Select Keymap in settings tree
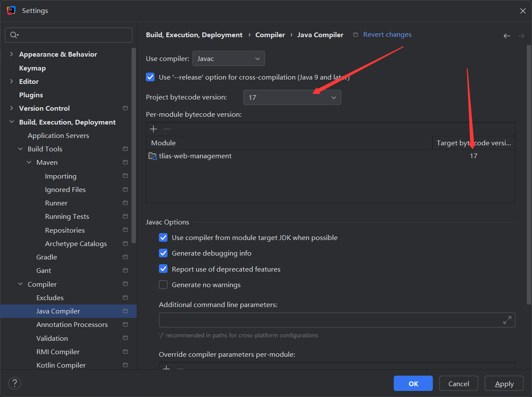Screen dimensions: 532x397 (x=32, y=68)
